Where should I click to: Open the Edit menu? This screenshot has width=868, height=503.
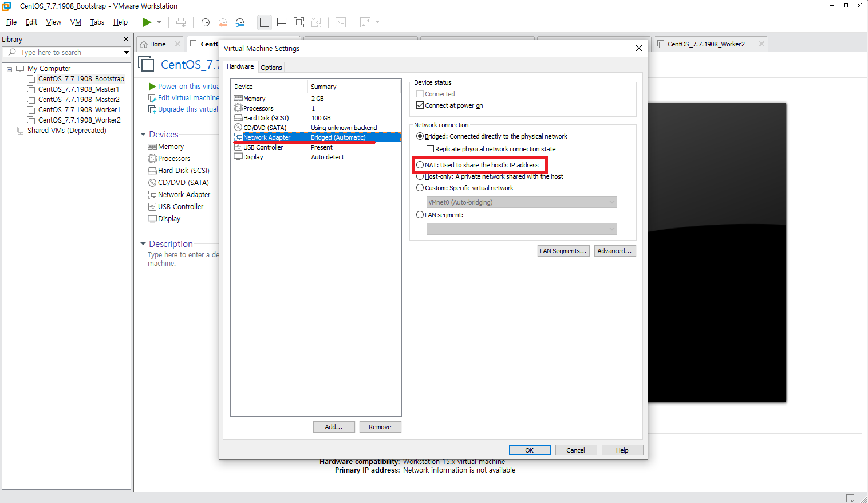[x=31, y=22]
